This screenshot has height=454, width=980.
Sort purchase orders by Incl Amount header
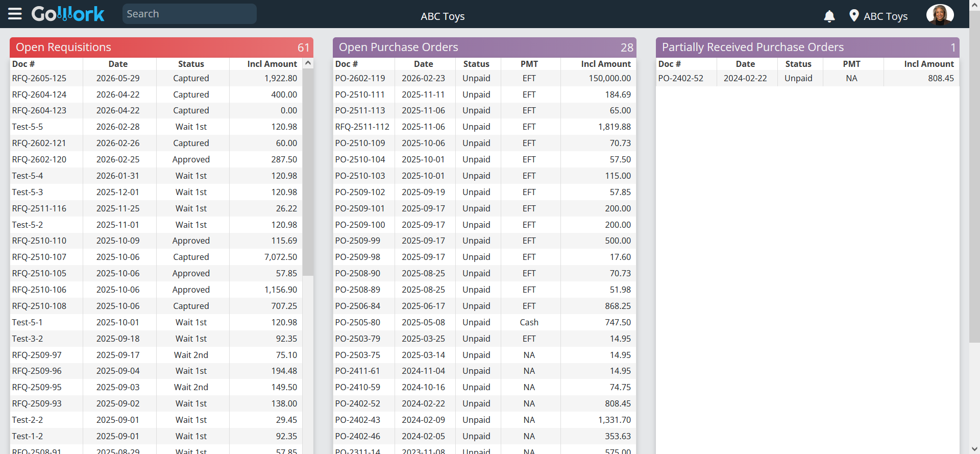606,64
